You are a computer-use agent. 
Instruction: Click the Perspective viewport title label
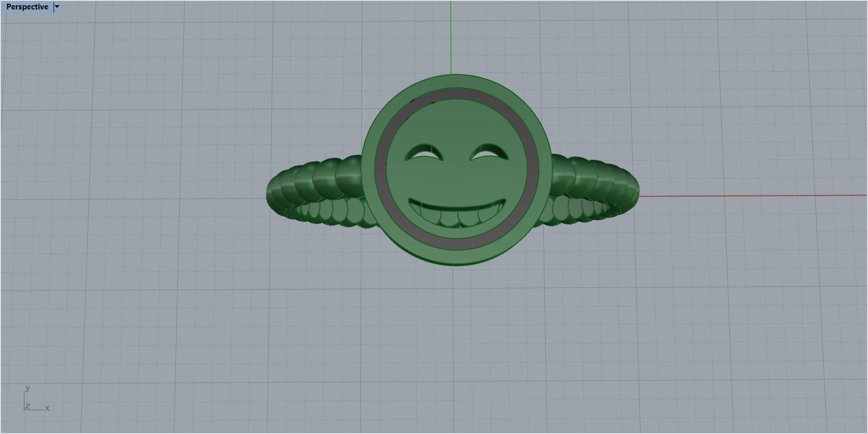[x=27, y=7]
